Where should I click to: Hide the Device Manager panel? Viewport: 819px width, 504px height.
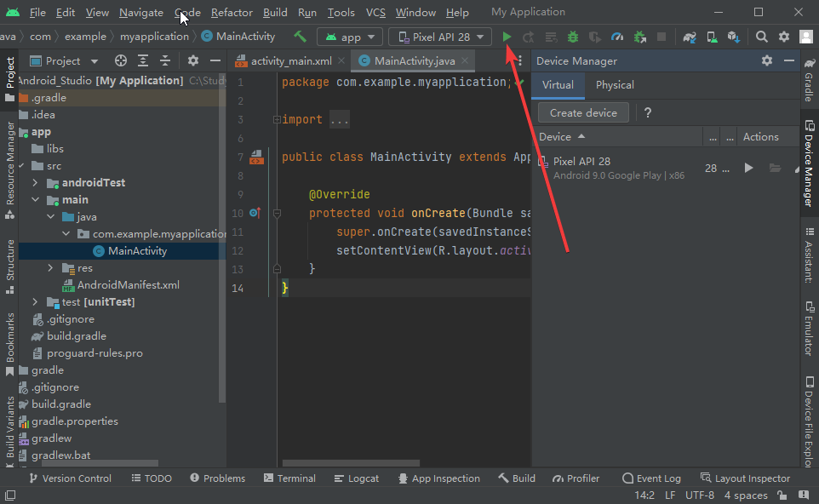(789, 60)
